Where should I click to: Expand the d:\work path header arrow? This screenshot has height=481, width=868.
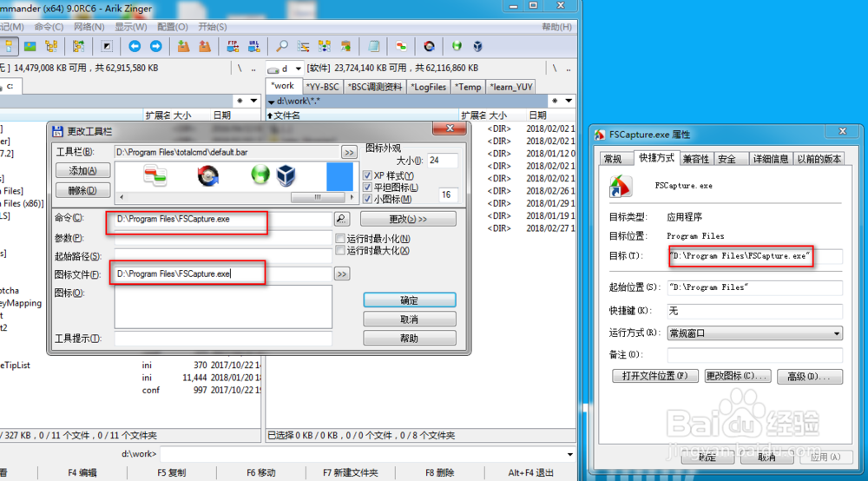pos(271,102)
